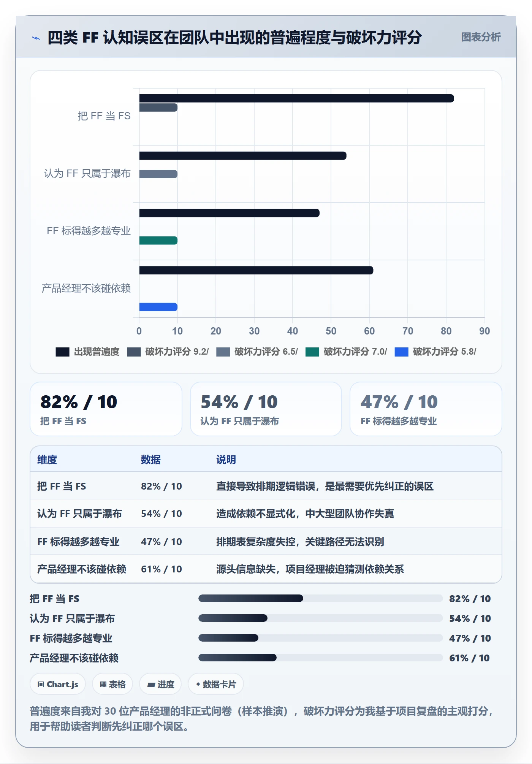Click the 54% / 10 data card

(x=266, y=409)
